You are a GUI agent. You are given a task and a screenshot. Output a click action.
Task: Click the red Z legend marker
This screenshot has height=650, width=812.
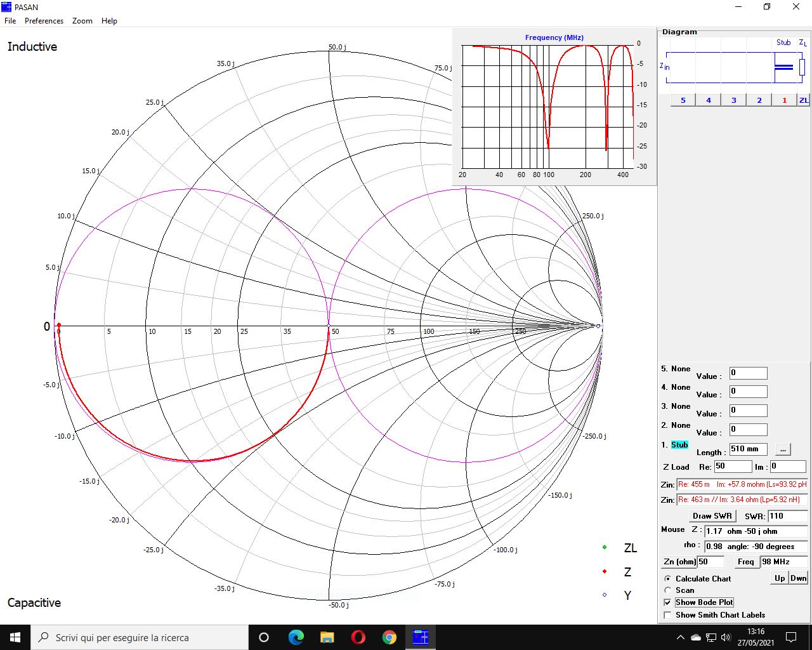[x=605, y=571]
